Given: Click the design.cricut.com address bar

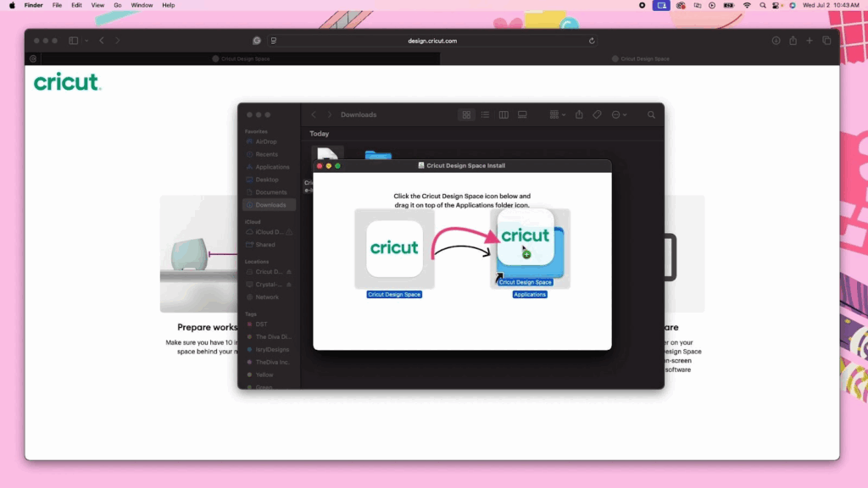Looking at the screenshot, I should tap(432, 41).
